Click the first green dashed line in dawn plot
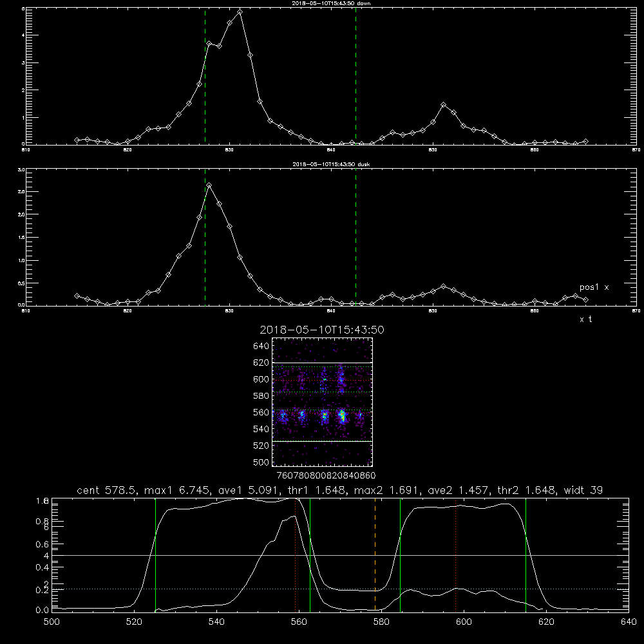The width and height of the screenshot is (644, 644). (205, 76)
